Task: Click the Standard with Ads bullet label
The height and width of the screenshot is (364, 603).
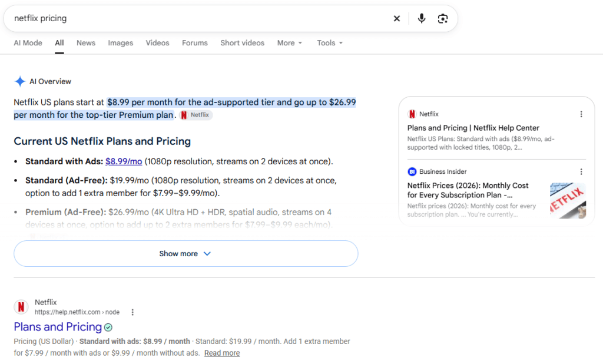Action: click(x=64, y=161)
